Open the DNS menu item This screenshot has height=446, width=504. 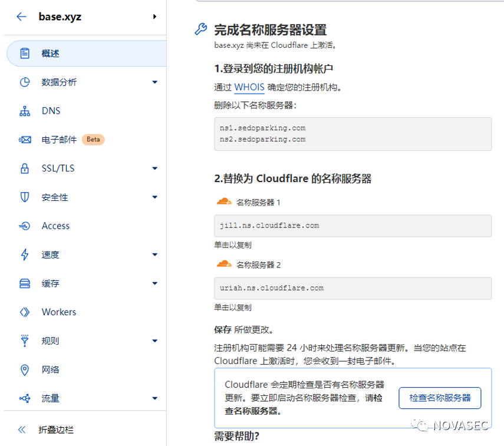click(51, 111)
